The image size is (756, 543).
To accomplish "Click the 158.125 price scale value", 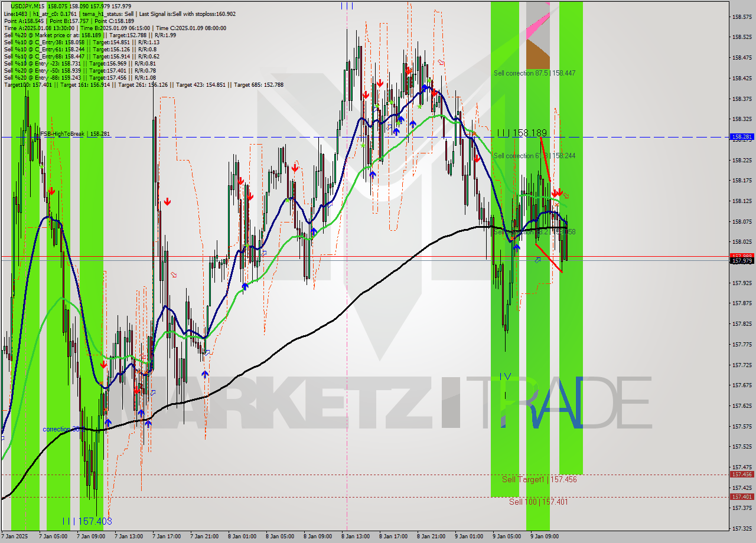I will click(x=742, y=201).
